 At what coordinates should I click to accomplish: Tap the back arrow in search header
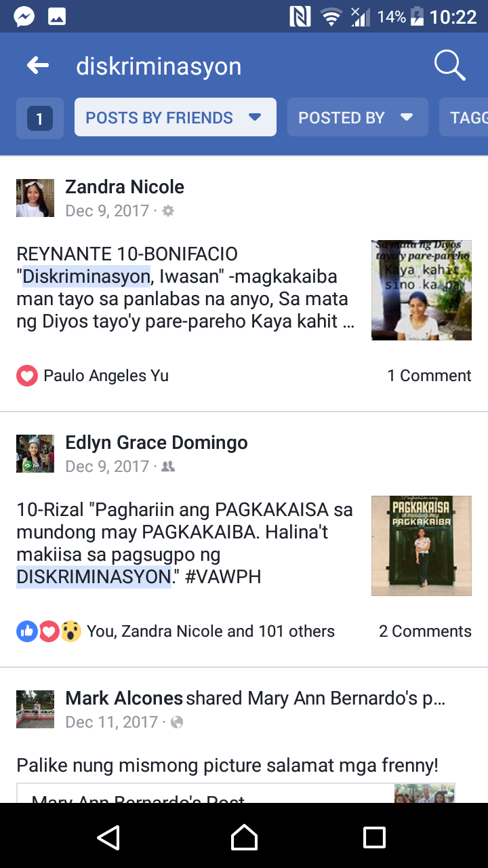pos(38,66)
